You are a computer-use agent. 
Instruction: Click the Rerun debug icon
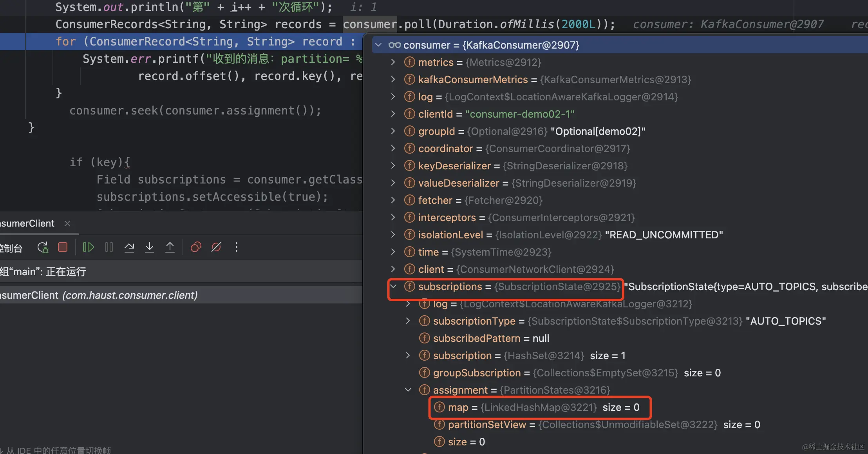[43, 247]
